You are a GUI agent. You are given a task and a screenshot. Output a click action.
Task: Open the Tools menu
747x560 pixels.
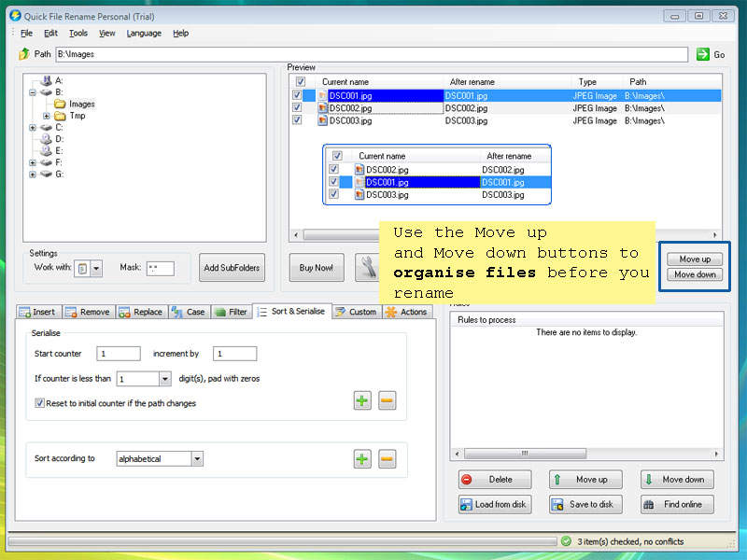click(78, 33)
